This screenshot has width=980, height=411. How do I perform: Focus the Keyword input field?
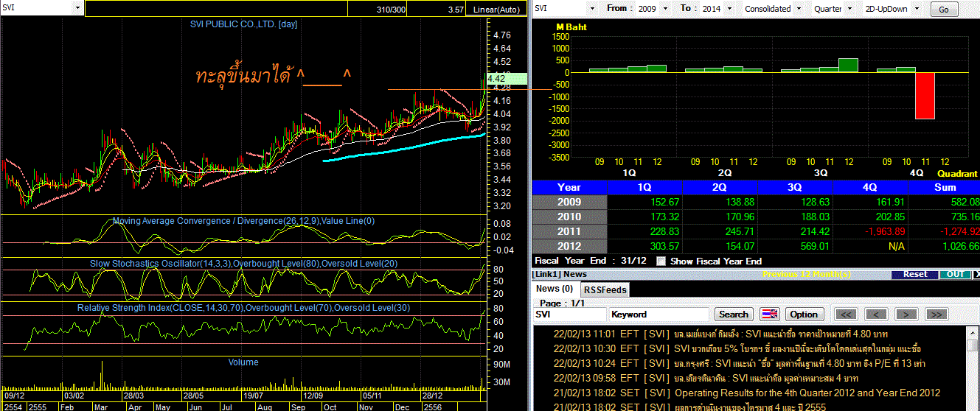[658, 314]
